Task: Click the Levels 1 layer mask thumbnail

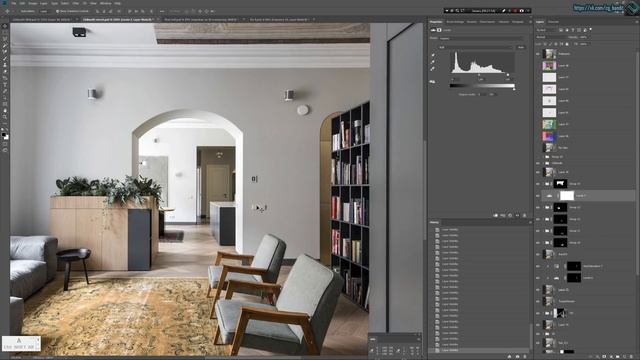Action: (x=567, y=196)
